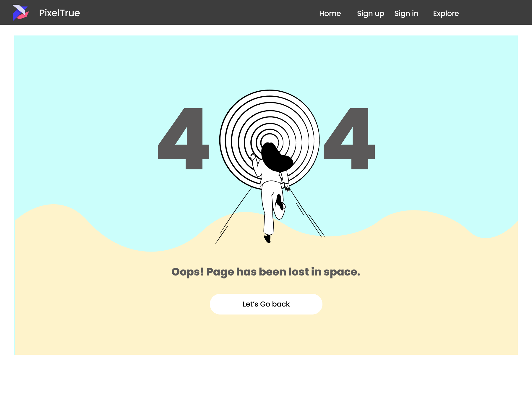Open the Explore menu item
Image resolution: width=532 pixels, height=402 pixels.
coord(446,13)
